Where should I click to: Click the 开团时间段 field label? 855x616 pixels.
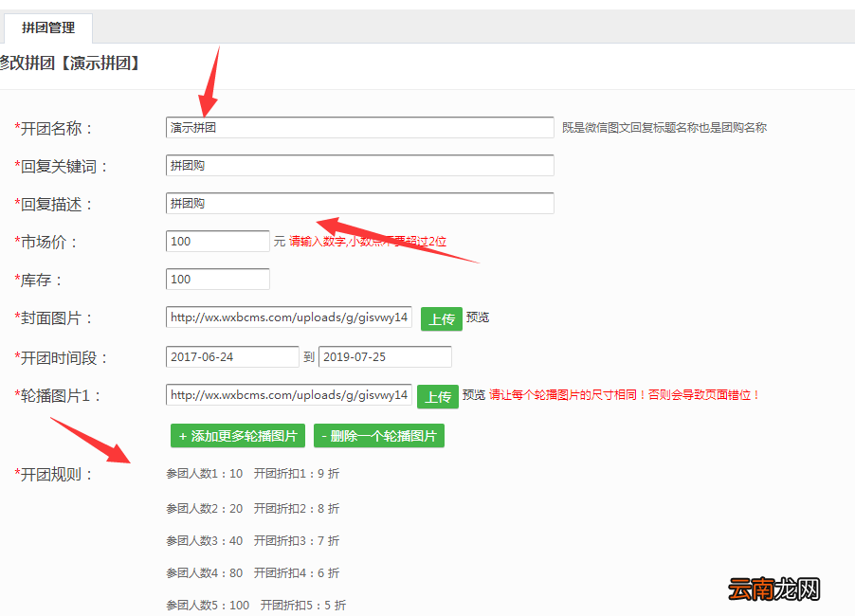click(x=61, y=358)
